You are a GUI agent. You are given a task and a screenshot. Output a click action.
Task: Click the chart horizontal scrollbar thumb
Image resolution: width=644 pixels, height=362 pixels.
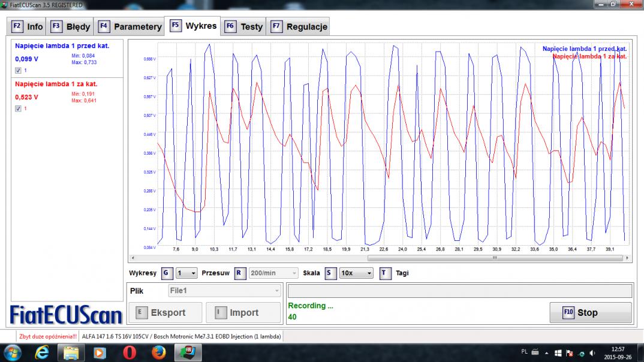495,258
